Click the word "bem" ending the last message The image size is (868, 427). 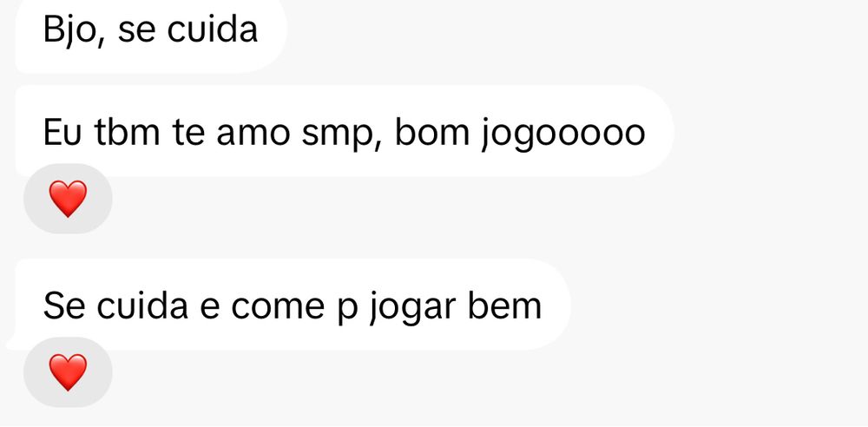tap(504, 305)
